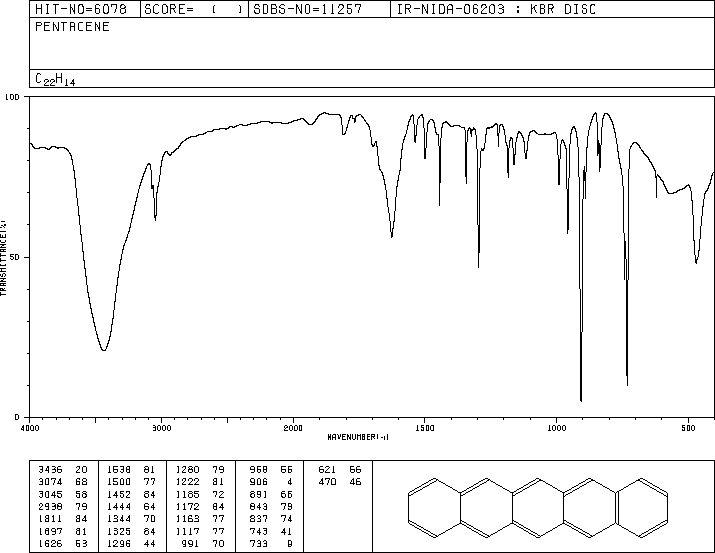Click the HIT-NO=6078 header cell
The width and height of the screenshot is (715, 553).
click(85, 9)
